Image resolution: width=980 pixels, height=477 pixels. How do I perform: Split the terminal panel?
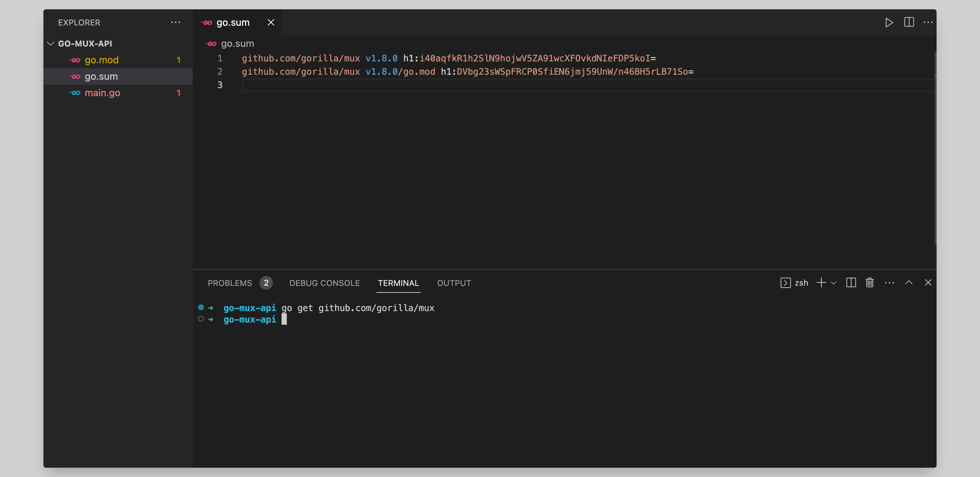[851, 283]
